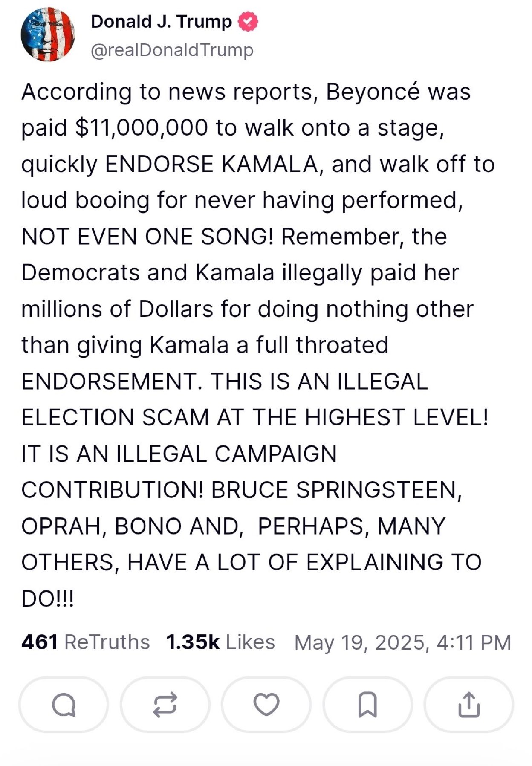
Task: View the 1.35k Likes list
Action: (220, 642)
